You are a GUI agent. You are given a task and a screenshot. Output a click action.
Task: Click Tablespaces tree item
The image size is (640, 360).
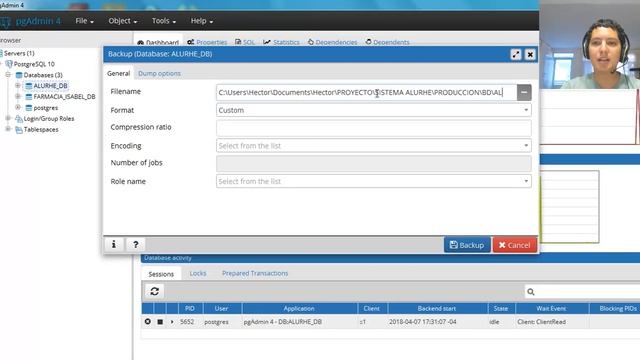pos(41,129)
